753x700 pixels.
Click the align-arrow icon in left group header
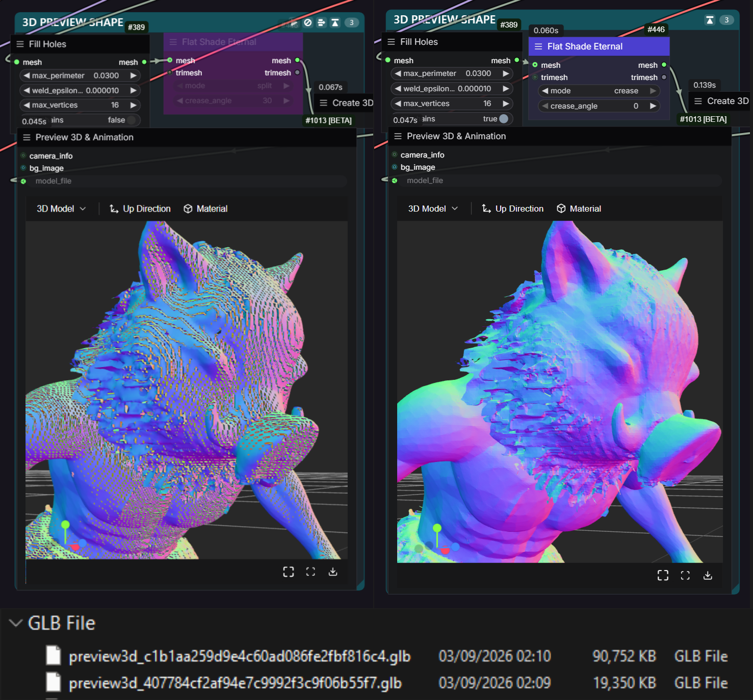[x=321, y=22]
